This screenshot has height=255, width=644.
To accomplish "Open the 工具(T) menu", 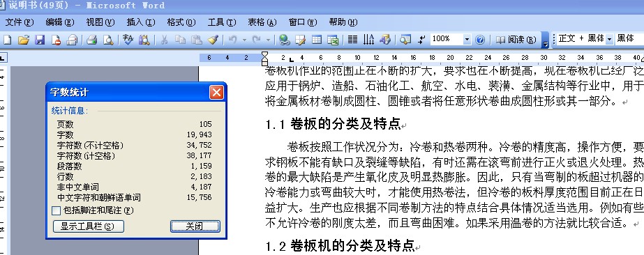I will click(222, 22).
